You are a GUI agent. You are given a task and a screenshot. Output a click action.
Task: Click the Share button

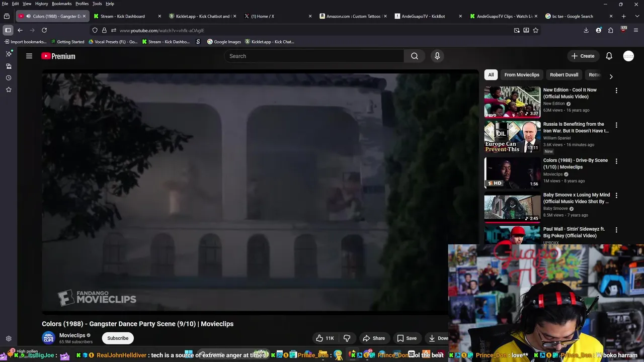[374, 338]
